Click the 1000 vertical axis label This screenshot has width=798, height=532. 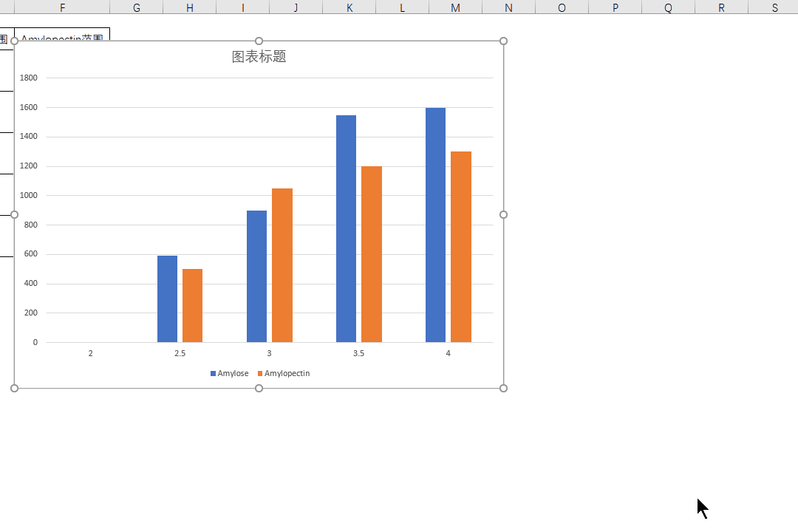(29, 196)
